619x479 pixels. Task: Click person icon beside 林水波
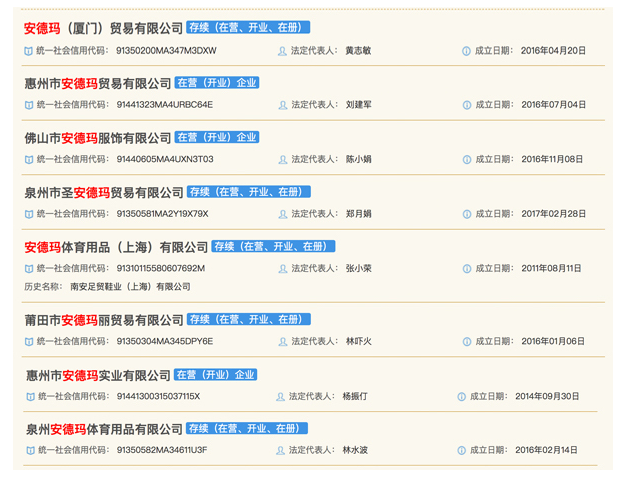[280, 451]
